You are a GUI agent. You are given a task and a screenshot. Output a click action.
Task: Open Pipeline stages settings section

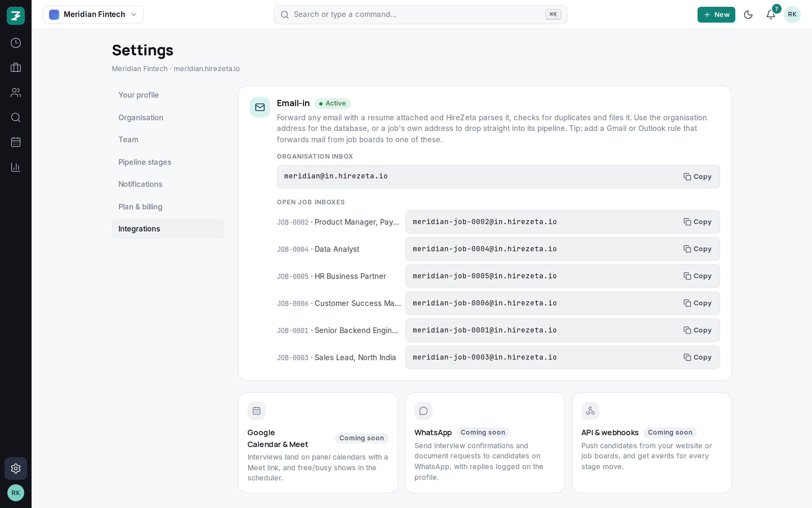point(168,162)
